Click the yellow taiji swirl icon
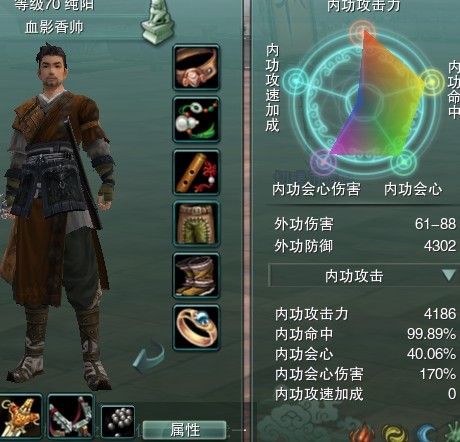The image size is (460, 442). point(395,433)
